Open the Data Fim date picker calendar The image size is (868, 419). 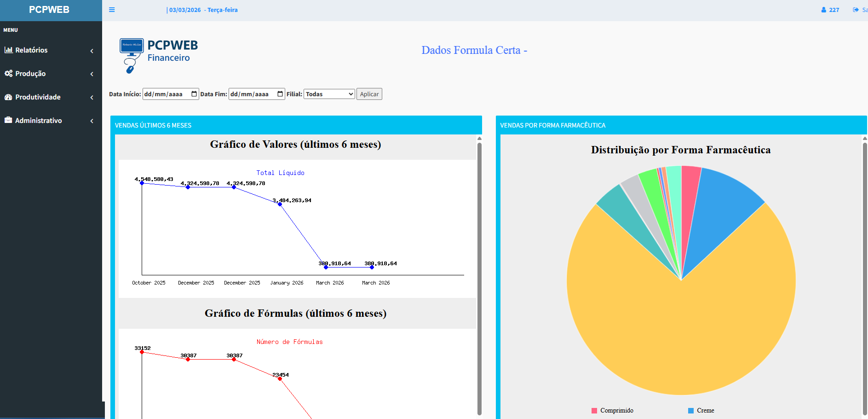tap(280, 94)
